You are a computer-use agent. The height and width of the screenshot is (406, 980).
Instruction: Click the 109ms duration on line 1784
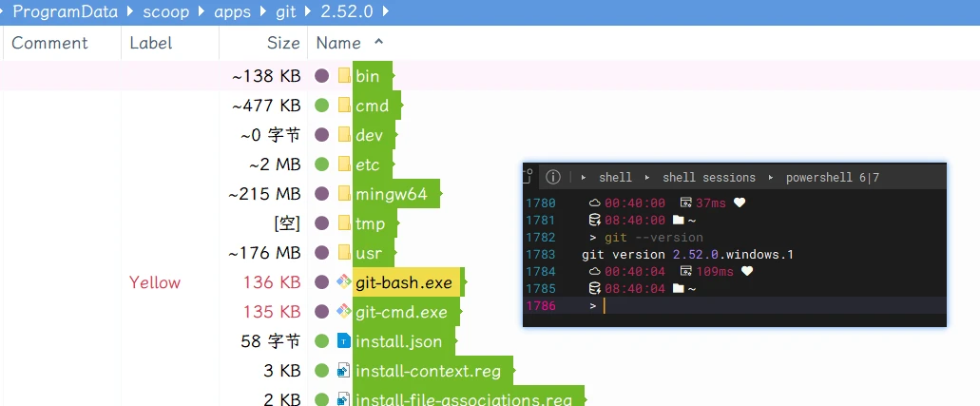coord(715,272)
